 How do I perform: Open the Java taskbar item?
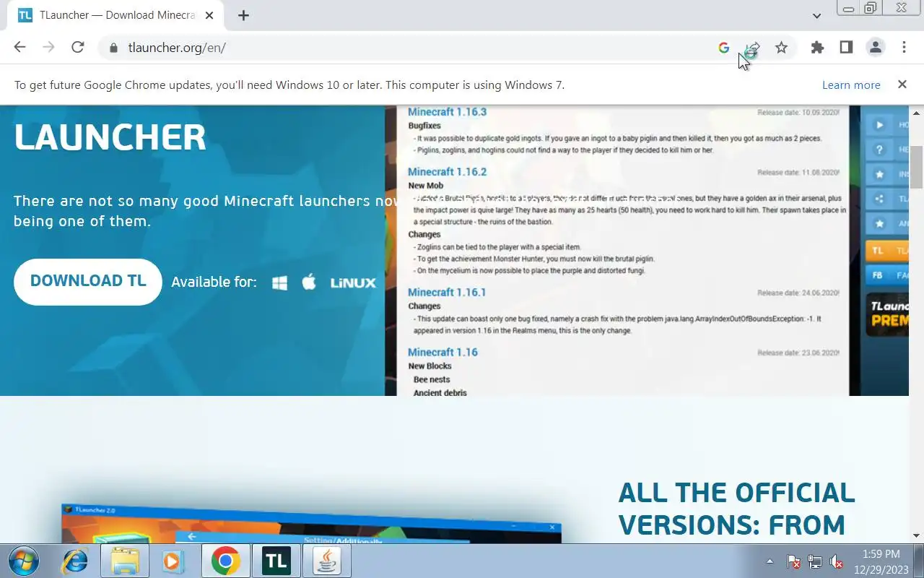(x=326, y=561)
